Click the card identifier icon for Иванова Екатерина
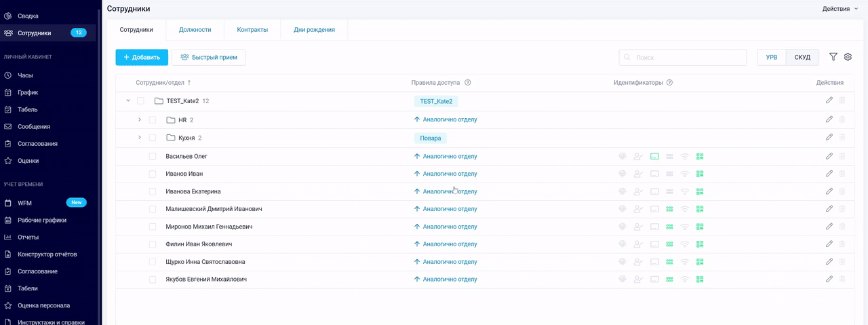The height and width of the screenshot is (325, 868). (654, 191)
